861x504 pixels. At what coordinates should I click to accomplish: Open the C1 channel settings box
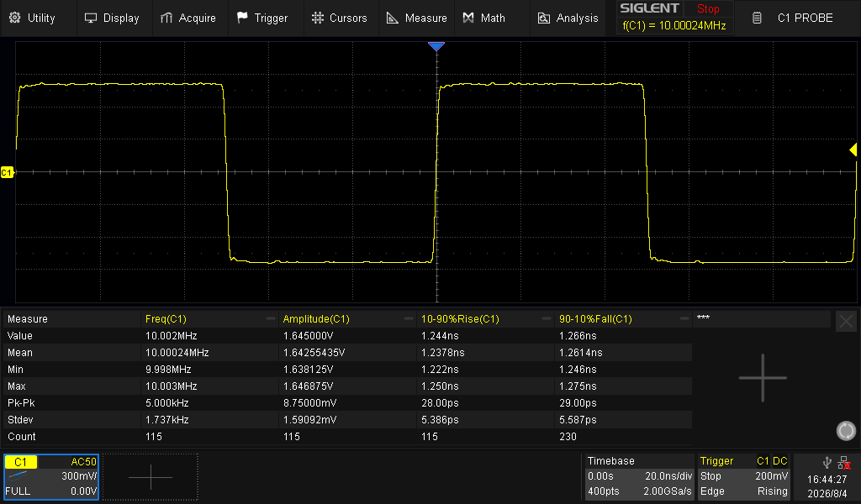pos(51,476)
